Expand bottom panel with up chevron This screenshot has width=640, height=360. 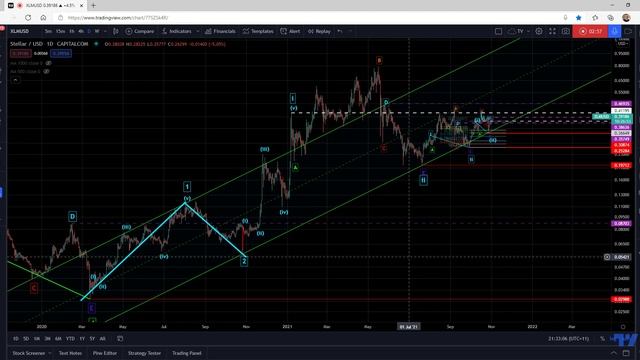click(614, 353)
